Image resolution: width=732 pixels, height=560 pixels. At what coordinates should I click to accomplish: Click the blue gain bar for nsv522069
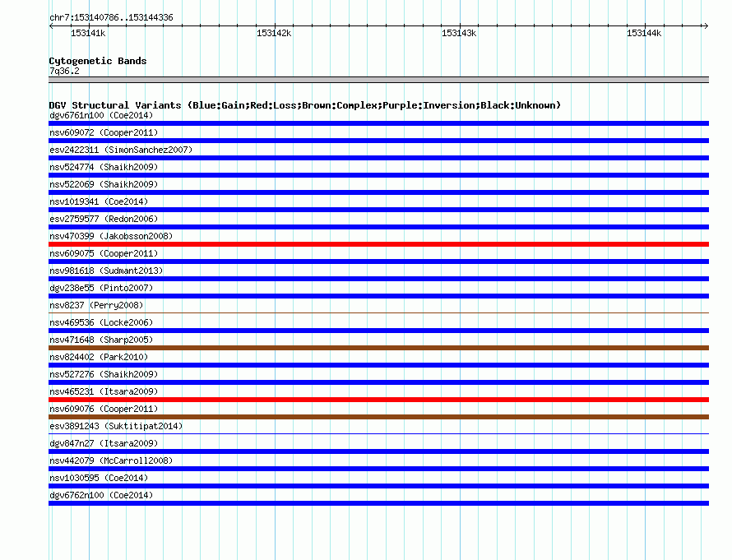pos(378,192)
